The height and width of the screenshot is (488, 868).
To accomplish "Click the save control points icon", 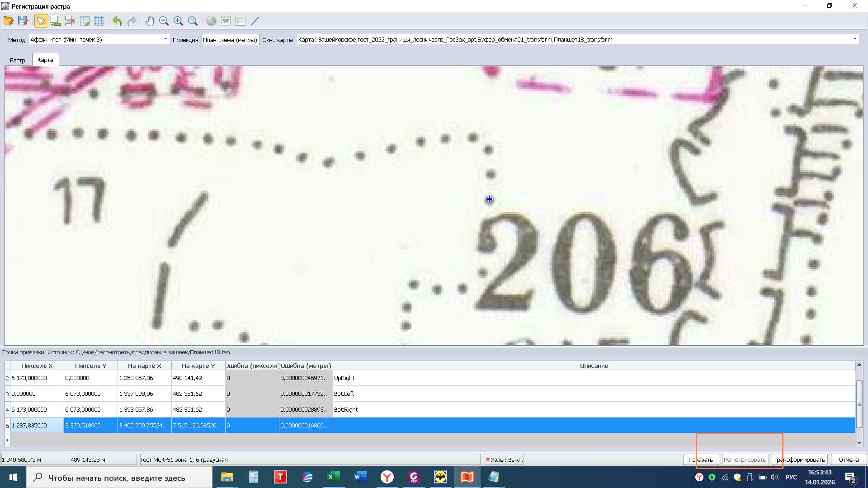I will (23, 21).
